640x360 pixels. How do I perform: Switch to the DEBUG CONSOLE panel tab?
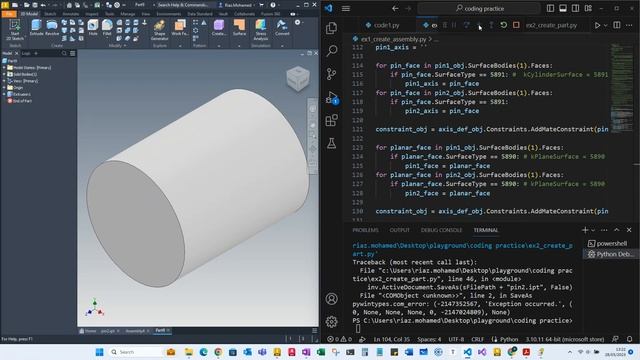pyautogui.click(x=441, y=230)
